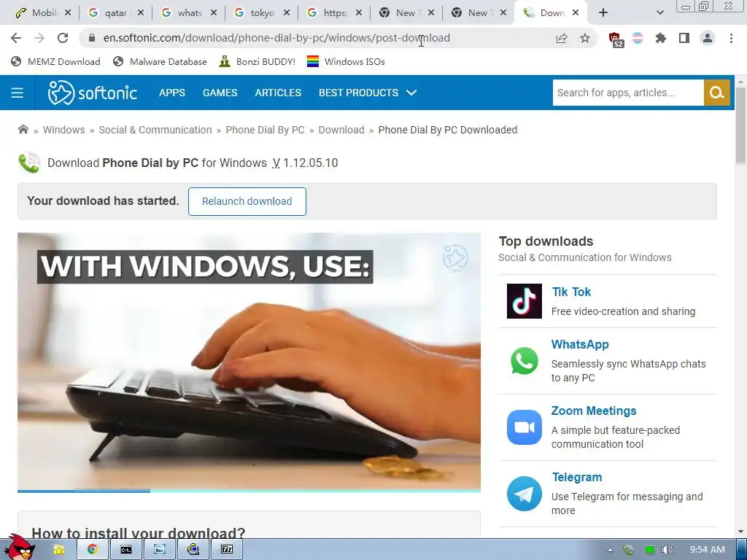Go to Social & Communication breadcrumb
747x560 pixels.
(x=155, y=130)
